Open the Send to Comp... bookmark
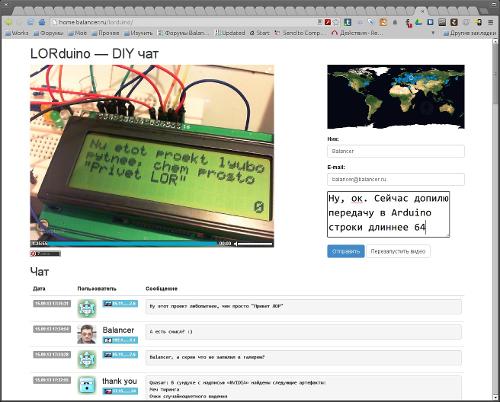This screenshot has width=500, height=402. pyautogui.click(x=299, y=33)
